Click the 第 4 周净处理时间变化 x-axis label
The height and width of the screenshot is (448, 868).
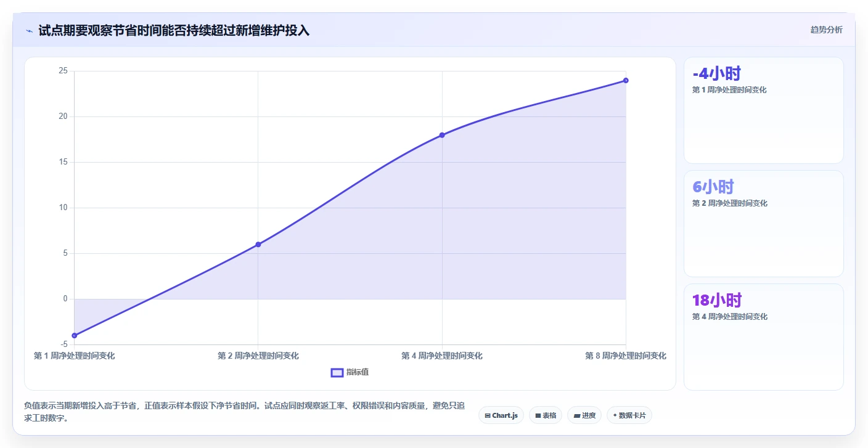point(442,356)
